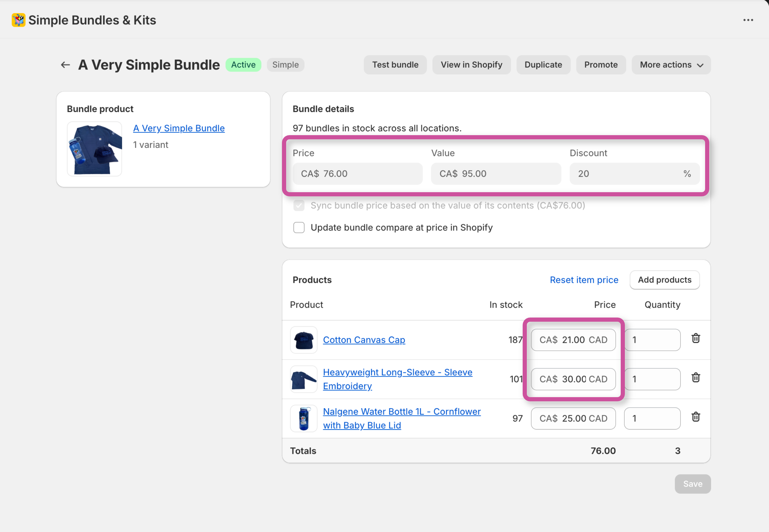Edit Cotton Canvas Cap price field

(x=573, y=340)
